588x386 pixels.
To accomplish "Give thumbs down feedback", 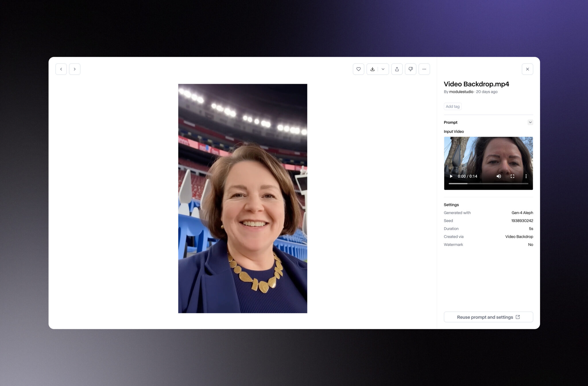I will tap(411, 69).
